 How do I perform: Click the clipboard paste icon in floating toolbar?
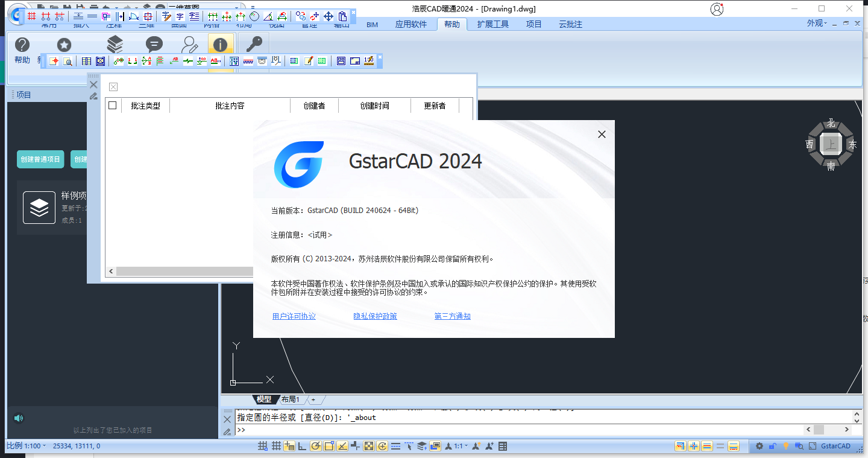click(x=342, y=16)
